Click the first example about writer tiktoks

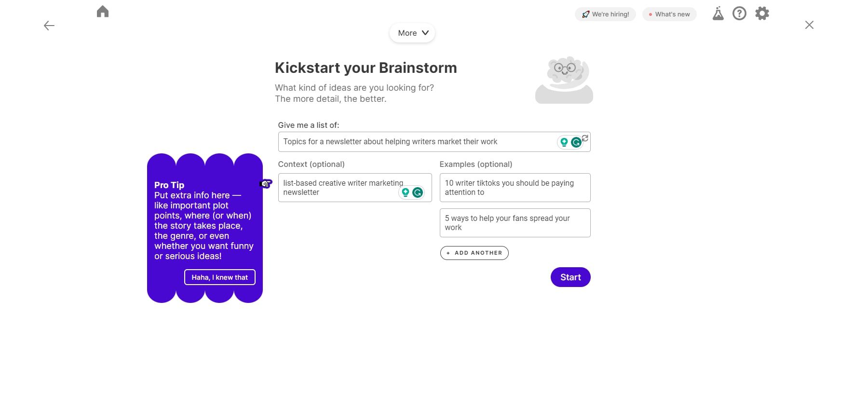pyautogui.click(x=515, y=188)
